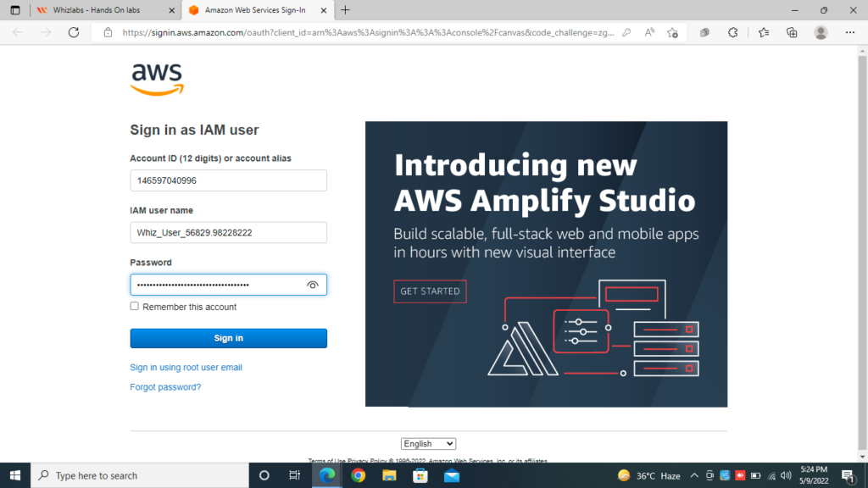Click the Sign in button

[228, 338]
